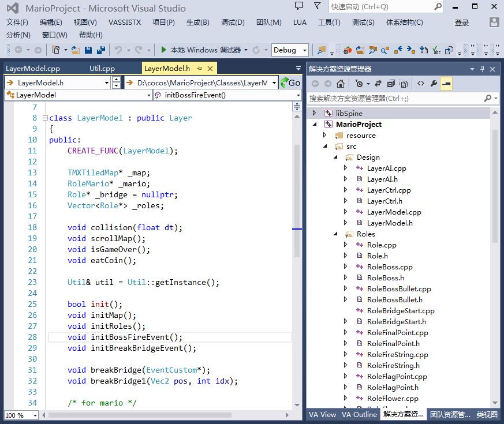Open the 文件(F) menu

pos(17,22)
